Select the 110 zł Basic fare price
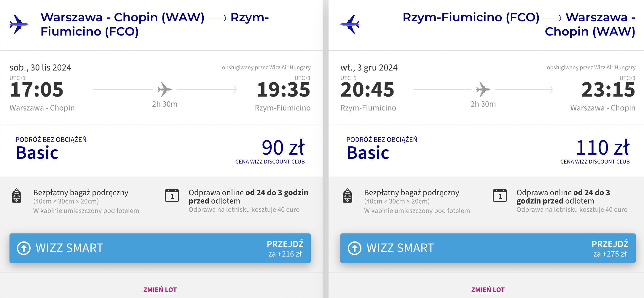Image resolution: width=644 pixels, height=298 pixels. click(x=602, y=148)
